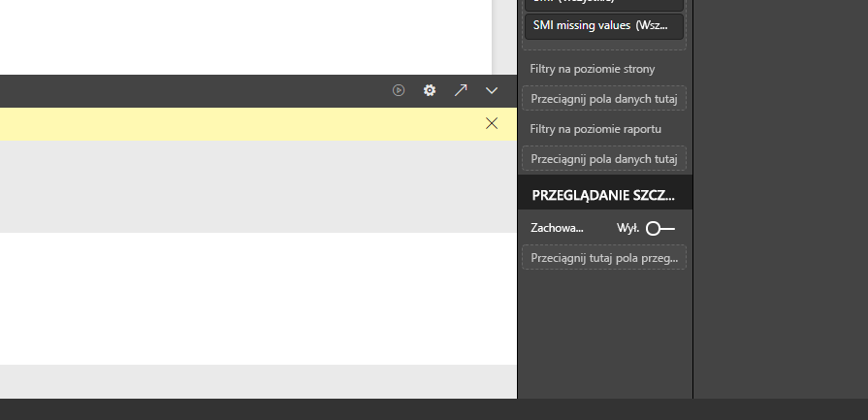Click report-level filter drop field
The height and width of the screenshot is (420, 868).
[x=604, y=159]
